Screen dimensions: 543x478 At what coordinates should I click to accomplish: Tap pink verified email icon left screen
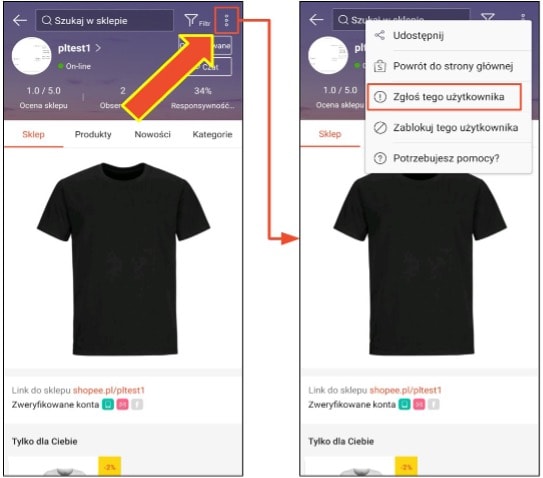click(x=122, y=405)
